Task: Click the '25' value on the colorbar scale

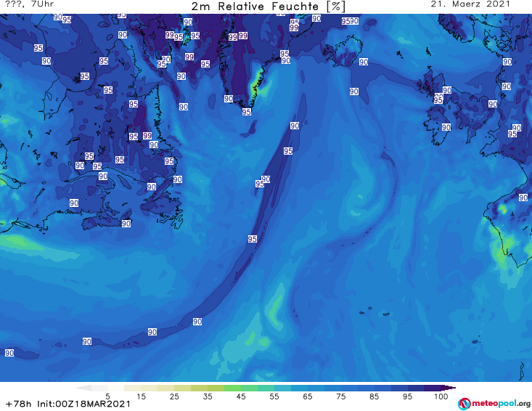Action: coord(174,396)
